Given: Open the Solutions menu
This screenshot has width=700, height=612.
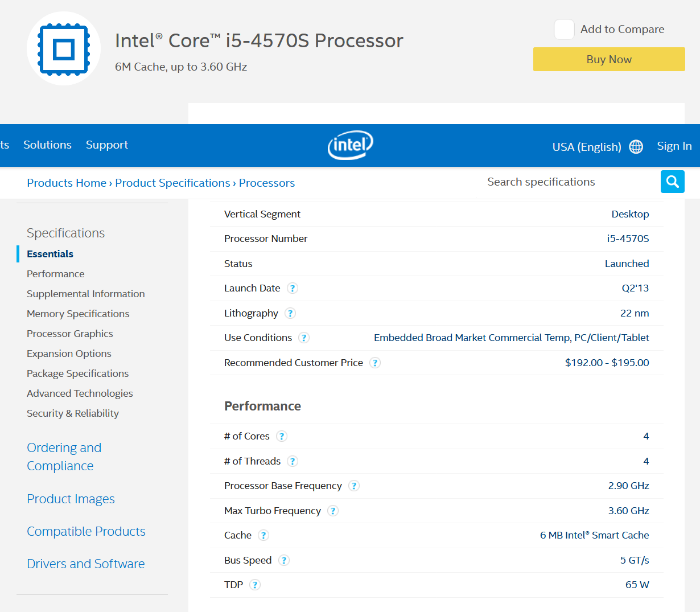Looking at the screenshot, I should coord(47,145).
